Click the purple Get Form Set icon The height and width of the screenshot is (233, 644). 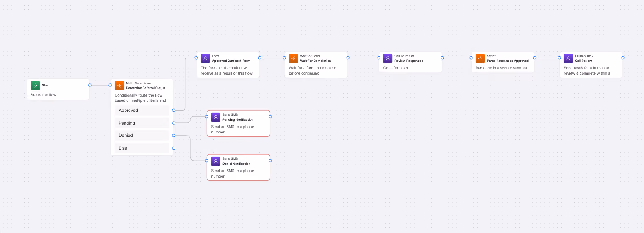click(388, 58)
